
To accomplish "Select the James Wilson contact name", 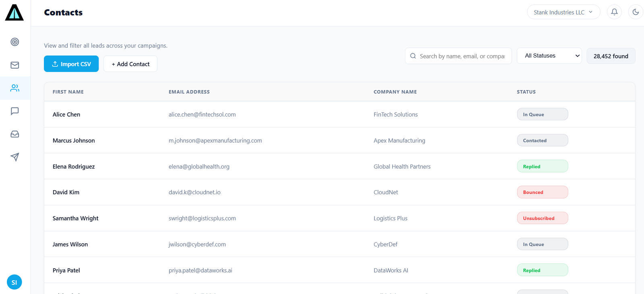I will pos(70,245).
